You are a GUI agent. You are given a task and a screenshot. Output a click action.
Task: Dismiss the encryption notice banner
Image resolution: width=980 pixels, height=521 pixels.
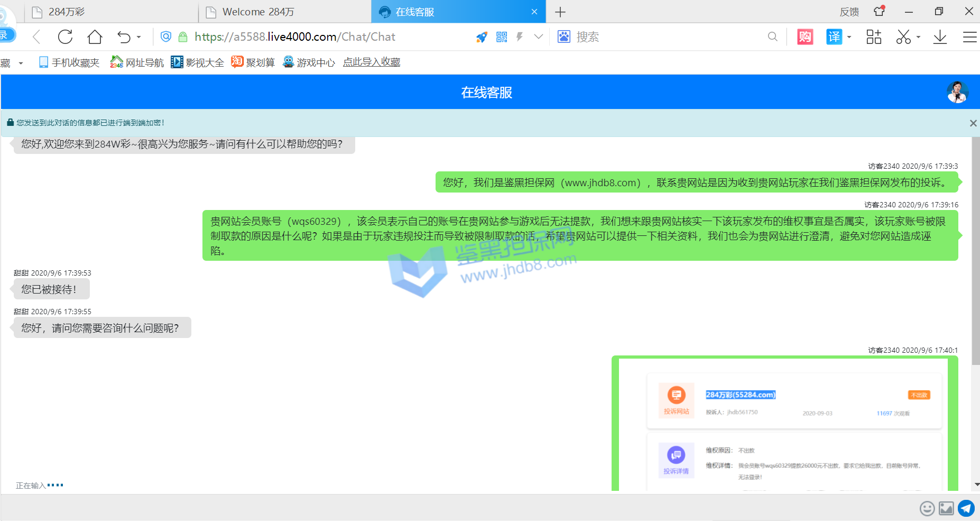click(973, 123)
